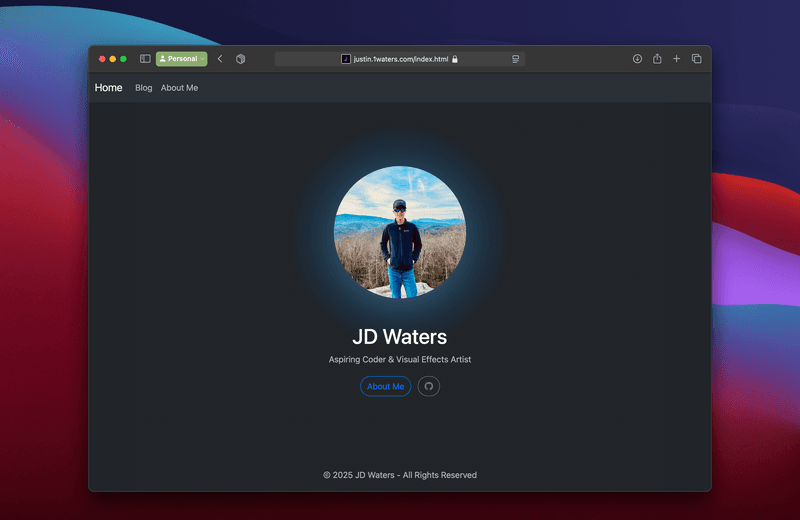This screenshot has width=800, height=520.
Task: Open the Share icon in Safari toolbar
Action: tap(657, 59)
